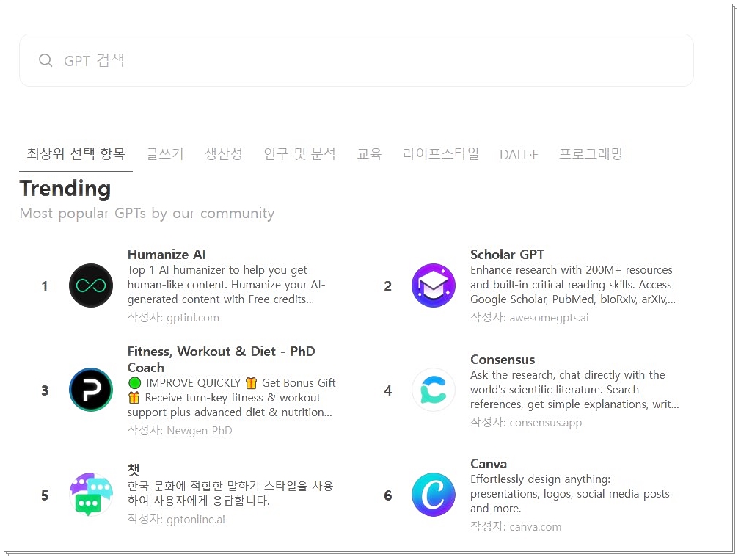
Task: Open the 연구 및 분석 tab
Action: tap(299, 153)
